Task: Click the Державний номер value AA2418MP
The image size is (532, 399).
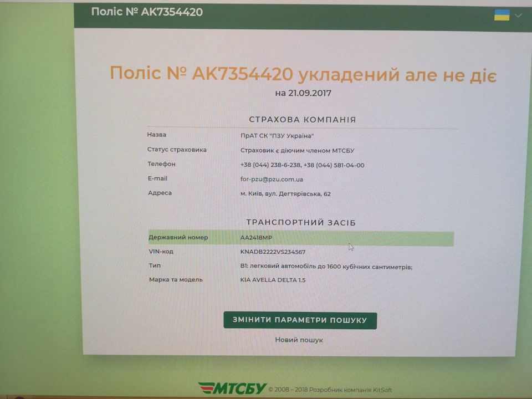Action: click(256, 238)
